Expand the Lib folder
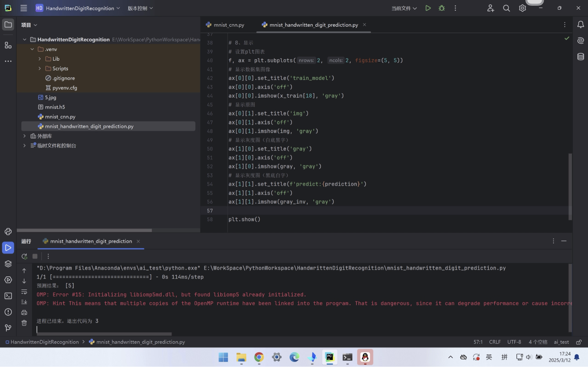This screenshot has width=588, height=367. [40, 59]
